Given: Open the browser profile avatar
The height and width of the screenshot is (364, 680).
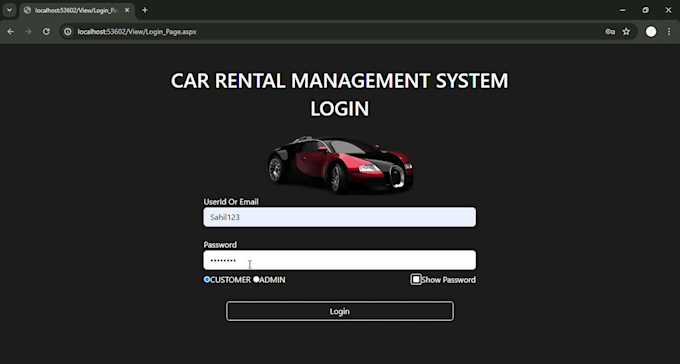Looking at the screenshot, I should 651,32.
